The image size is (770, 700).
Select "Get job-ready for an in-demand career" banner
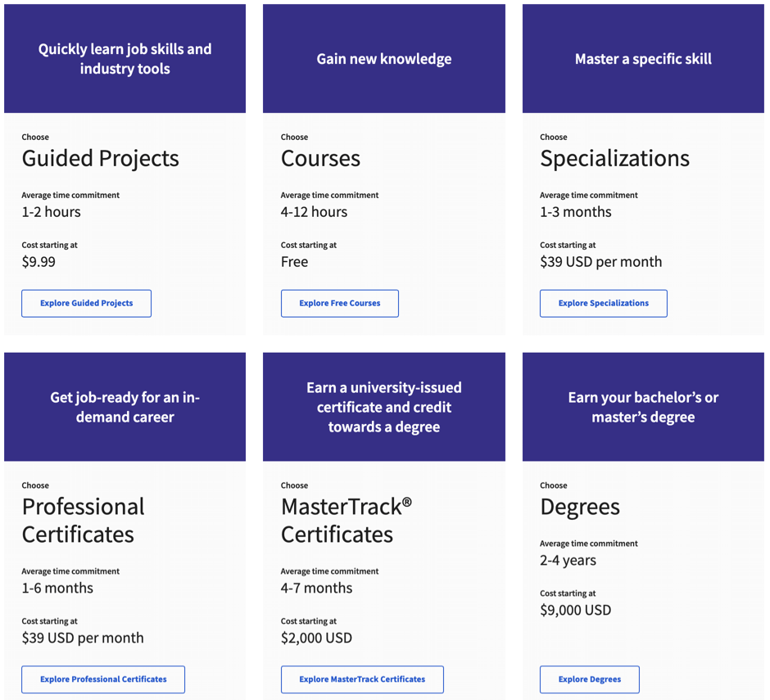click(125, 407)
